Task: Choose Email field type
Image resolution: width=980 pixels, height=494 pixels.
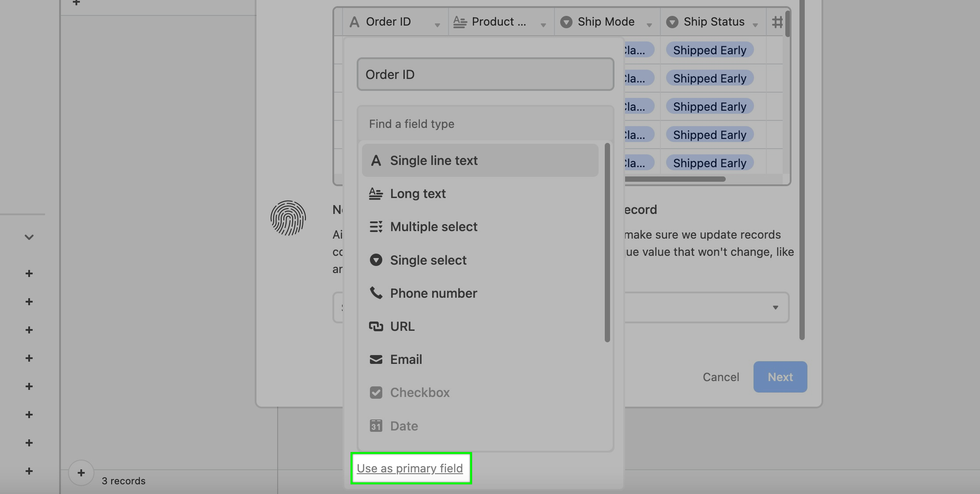Action: pyautogui.click(x=480, y=359)
